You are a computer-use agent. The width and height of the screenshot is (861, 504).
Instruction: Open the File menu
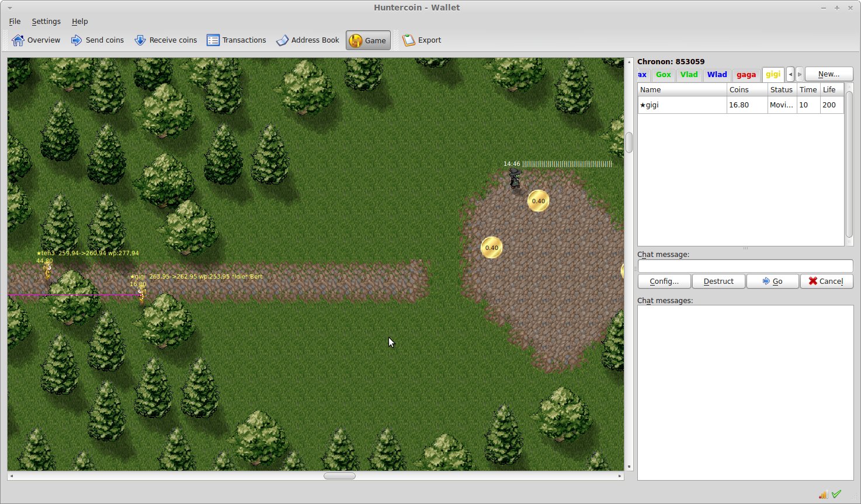click(15, 21)
